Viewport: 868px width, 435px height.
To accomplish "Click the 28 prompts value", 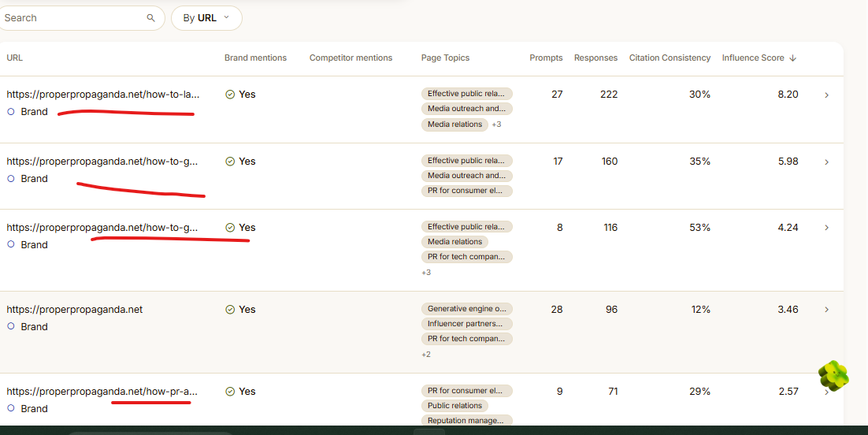I will tap(557, 309).
